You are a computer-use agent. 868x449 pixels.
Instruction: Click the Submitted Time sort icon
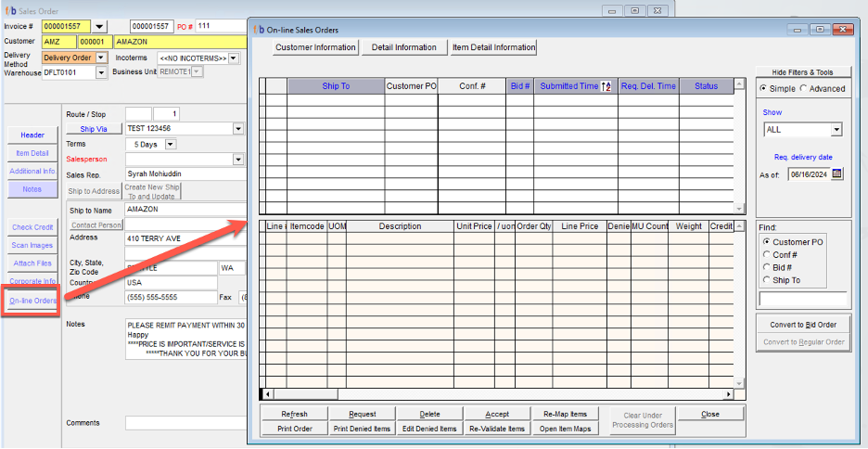tap(606, 86)
